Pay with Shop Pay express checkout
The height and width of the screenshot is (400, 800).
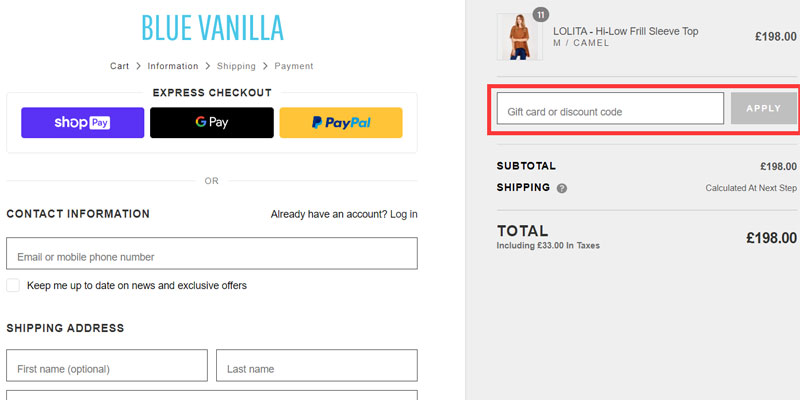[x=82, y=123]
